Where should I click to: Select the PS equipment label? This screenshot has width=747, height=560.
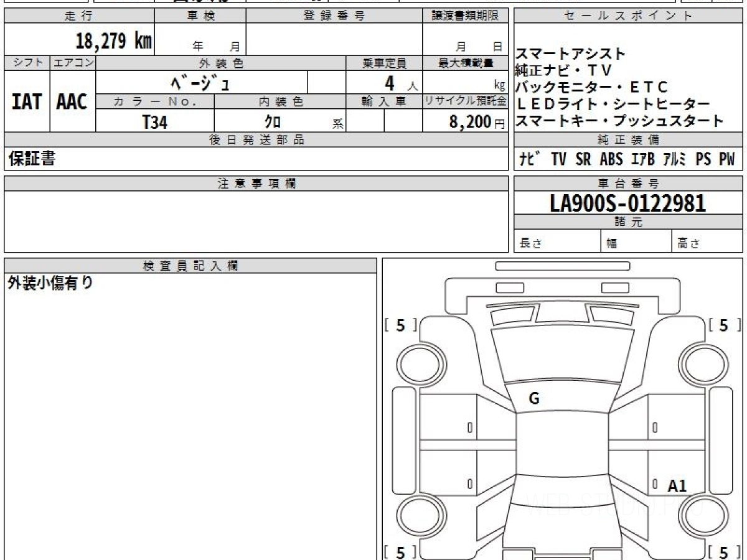[x=703, y=159]
